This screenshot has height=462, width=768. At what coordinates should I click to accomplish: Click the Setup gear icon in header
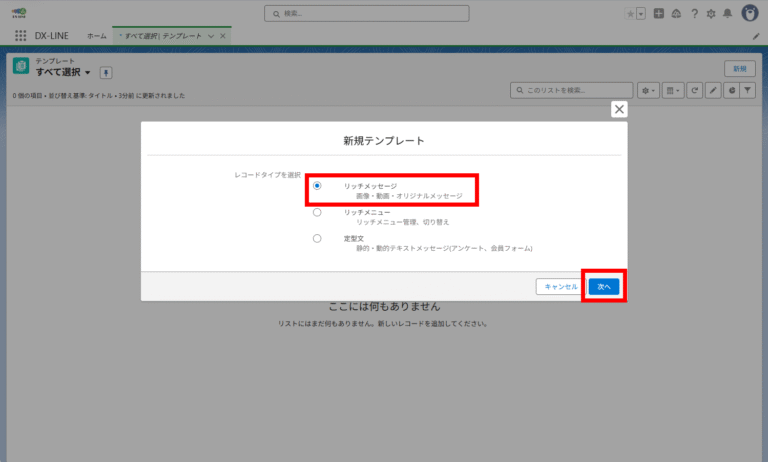point(710,14)
